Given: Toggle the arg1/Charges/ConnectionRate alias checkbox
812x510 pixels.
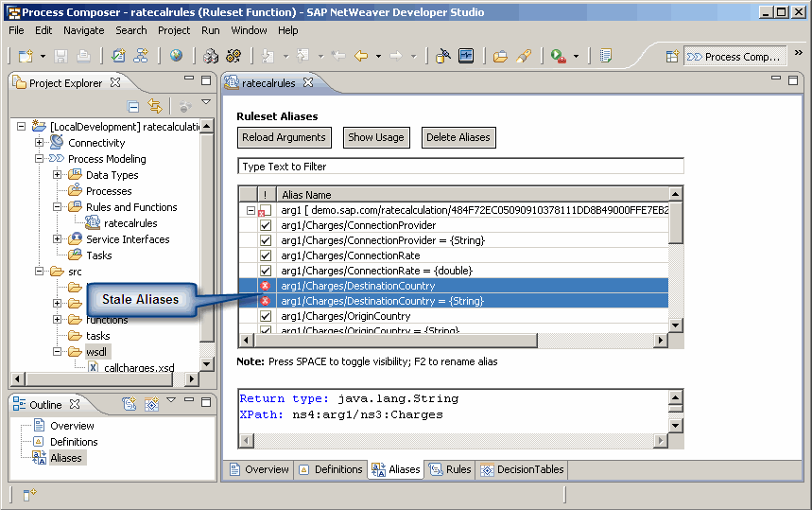Looking at the screenshot, I should pyautogui.click(x=266, y=256).
